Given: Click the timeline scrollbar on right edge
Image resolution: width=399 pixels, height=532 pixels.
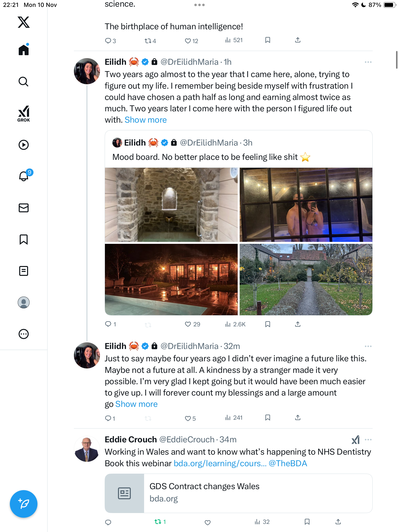Looking at the screenshot, I should pos(397,60).
